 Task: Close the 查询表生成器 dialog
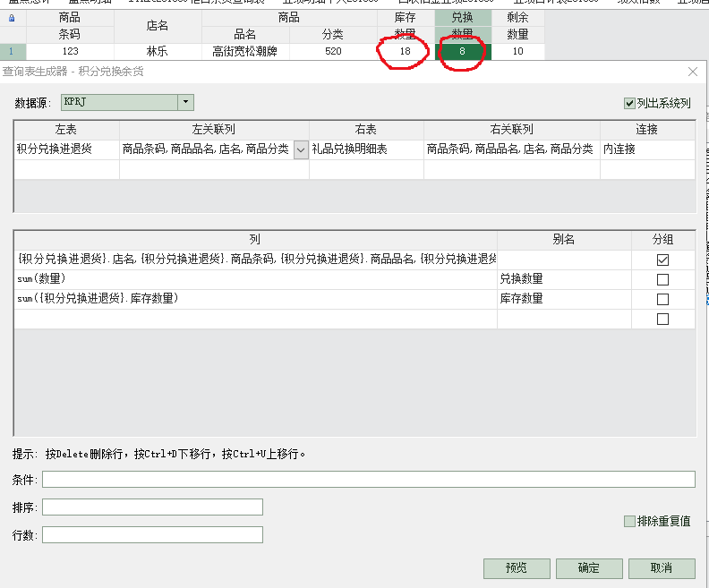pyautogui.click(x=692, y=72)
